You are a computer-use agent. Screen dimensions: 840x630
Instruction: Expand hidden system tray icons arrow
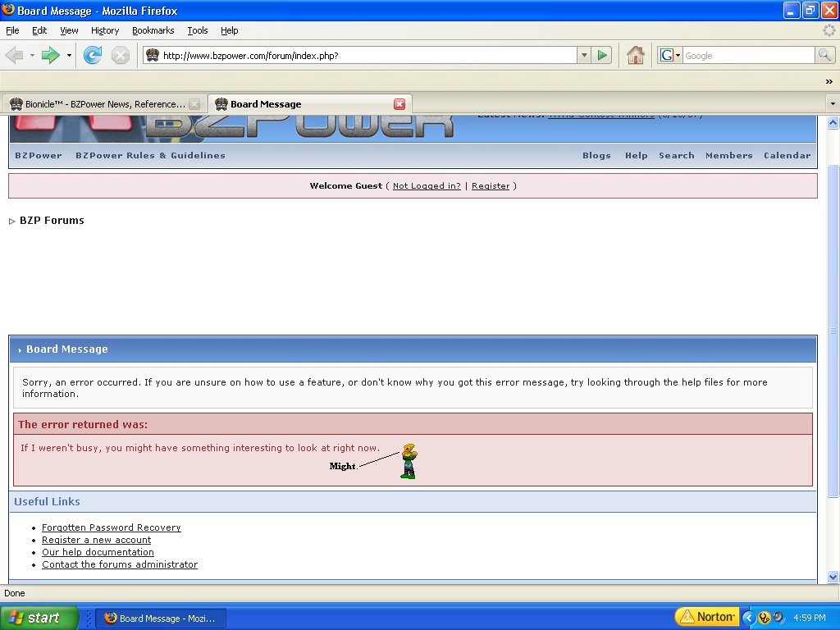748,618
